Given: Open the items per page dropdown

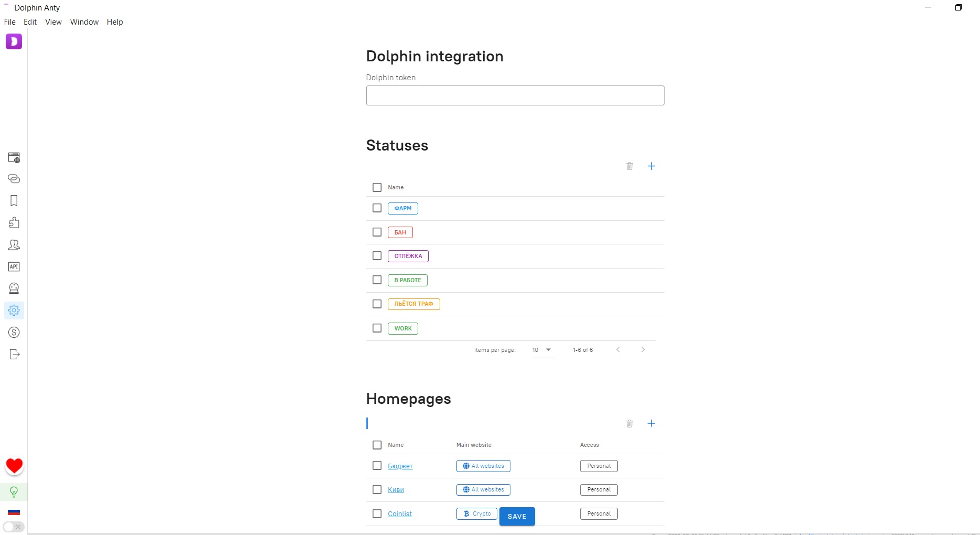Looking at the screenshot, I should (542, 350).
